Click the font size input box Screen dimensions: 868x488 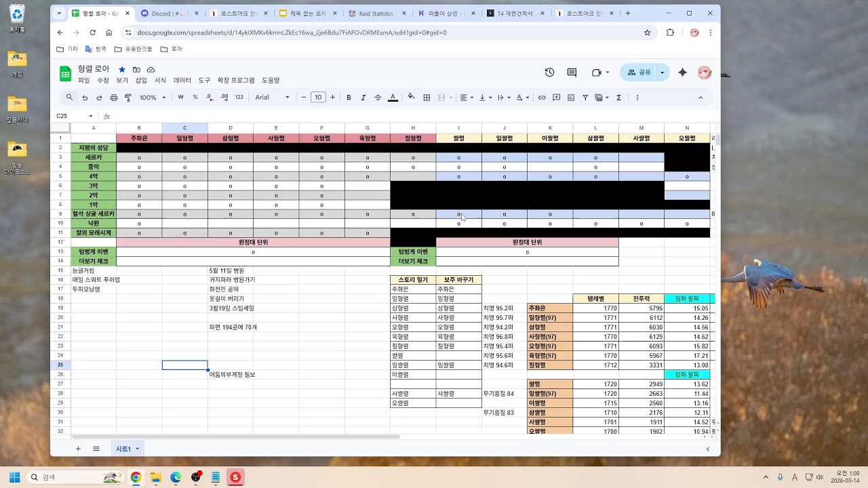(318, 98)
